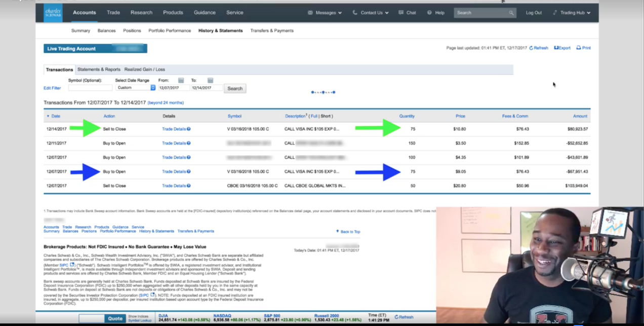The width and height of the screenshot is (644, 326).
Task: Export the transactions list
Action: (x=562, y=48)
